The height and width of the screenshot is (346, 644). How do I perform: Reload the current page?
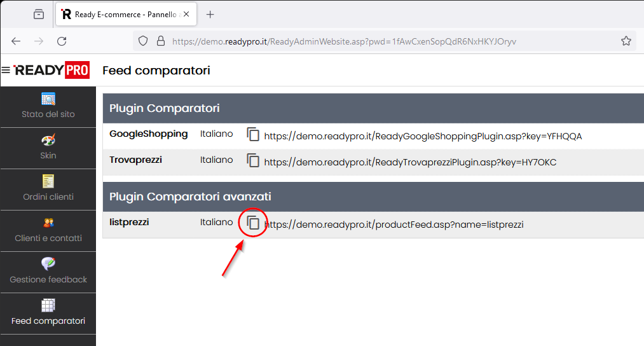pos(62,41)
